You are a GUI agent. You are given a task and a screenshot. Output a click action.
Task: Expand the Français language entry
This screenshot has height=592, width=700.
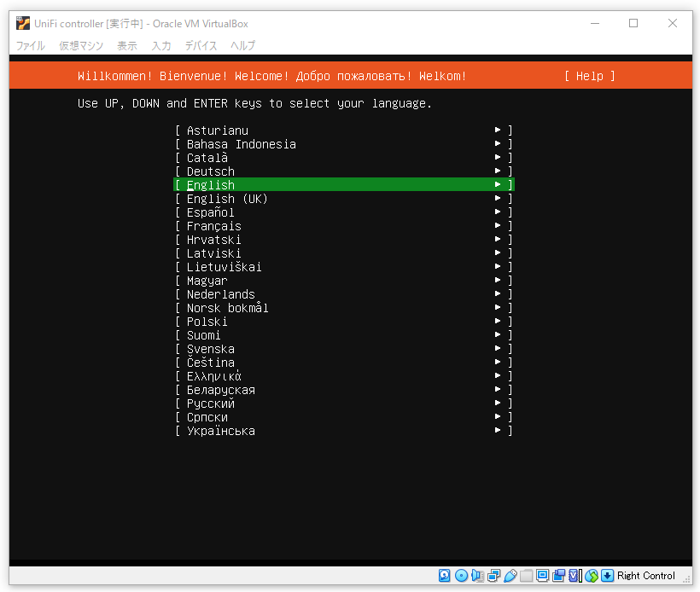[498, 226]
